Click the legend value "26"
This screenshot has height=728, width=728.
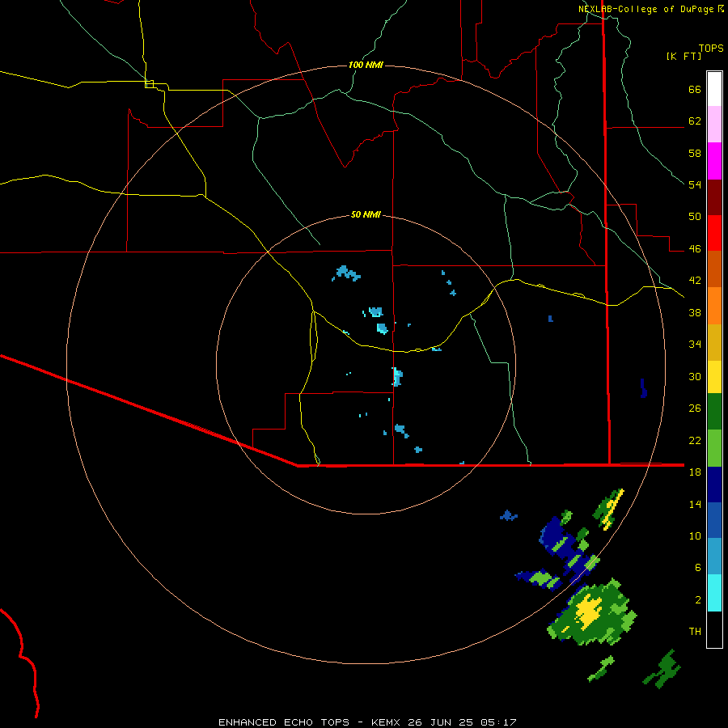click(695, 408)
